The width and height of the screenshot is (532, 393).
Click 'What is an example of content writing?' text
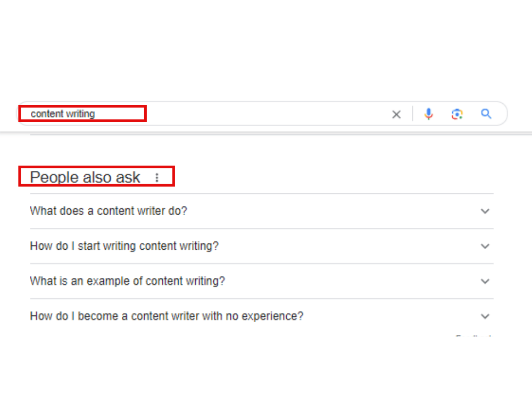click(x=127, y=281)
